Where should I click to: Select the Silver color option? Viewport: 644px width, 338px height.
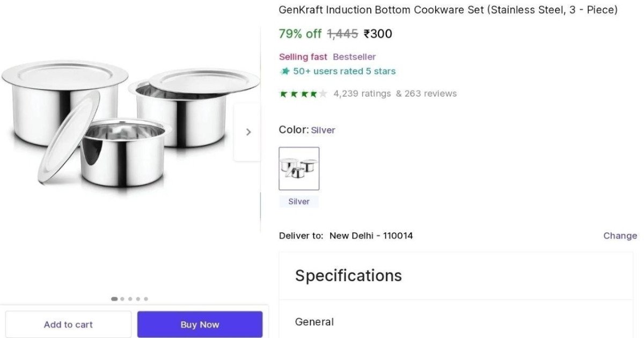pos(299,201)
